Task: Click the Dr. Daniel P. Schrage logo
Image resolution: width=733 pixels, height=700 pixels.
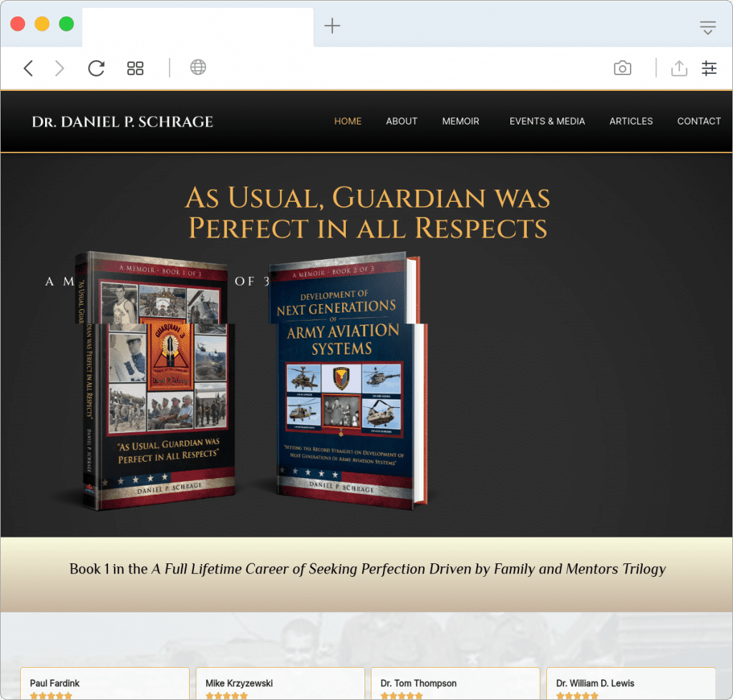Action: (122, 122)
